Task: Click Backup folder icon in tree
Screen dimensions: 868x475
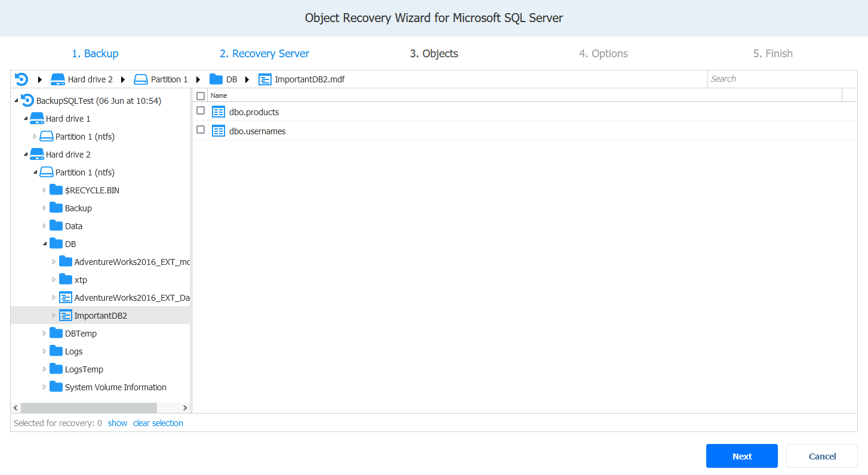Action: pos(56,208)
